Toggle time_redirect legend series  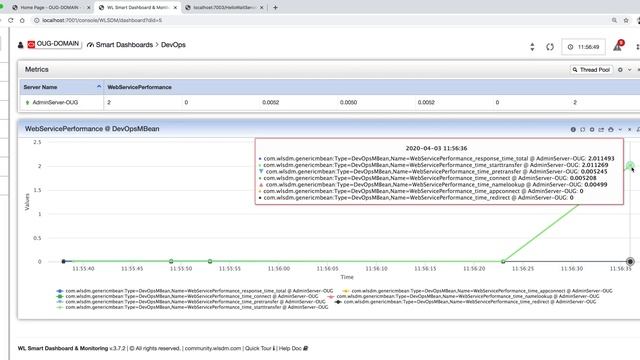465,302
